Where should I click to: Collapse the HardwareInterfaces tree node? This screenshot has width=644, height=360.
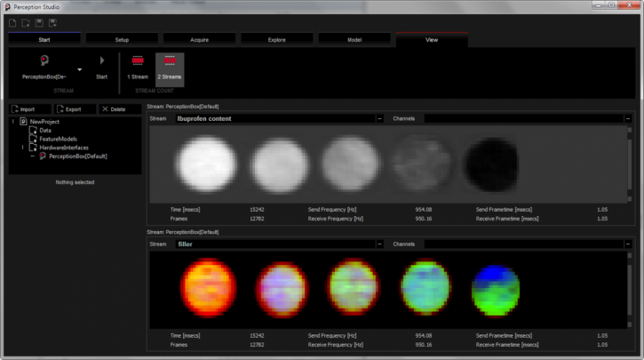pyautogui.click(x=22, y=148)
